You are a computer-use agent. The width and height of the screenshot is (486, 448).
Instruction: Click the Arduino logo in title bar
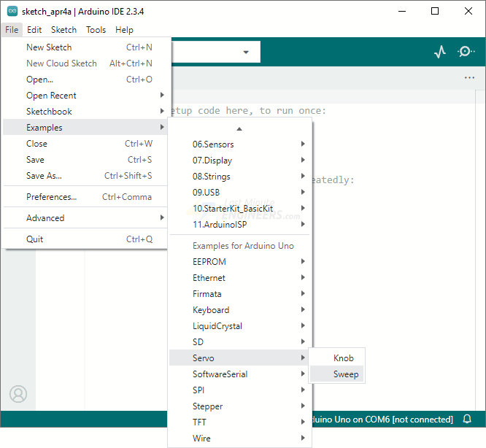[x=12, y=11]
